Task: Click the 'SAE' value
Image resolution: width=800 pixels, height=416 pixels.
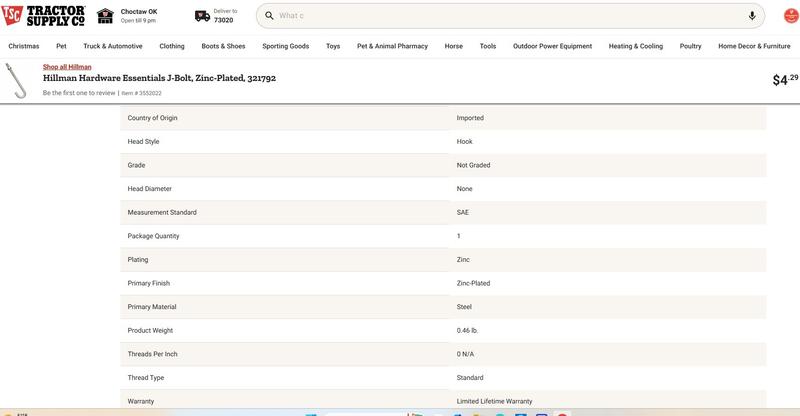Action: 462,212
